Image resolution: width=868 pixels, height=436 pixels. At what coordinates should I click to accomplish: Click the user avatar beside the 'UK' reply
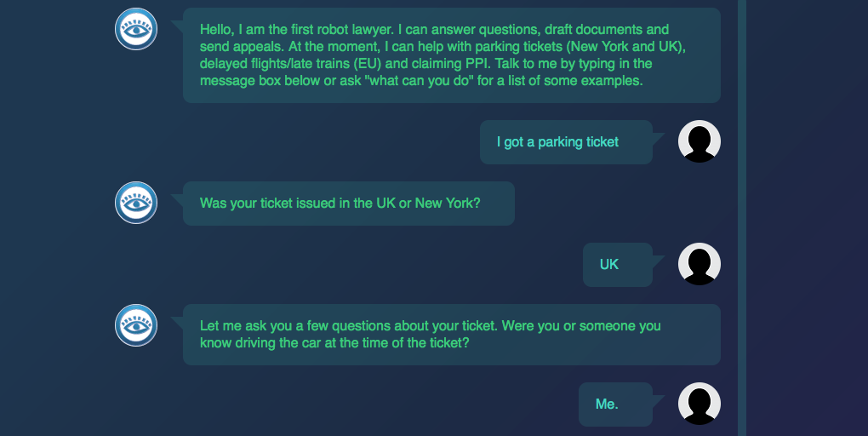pos(700,264)
